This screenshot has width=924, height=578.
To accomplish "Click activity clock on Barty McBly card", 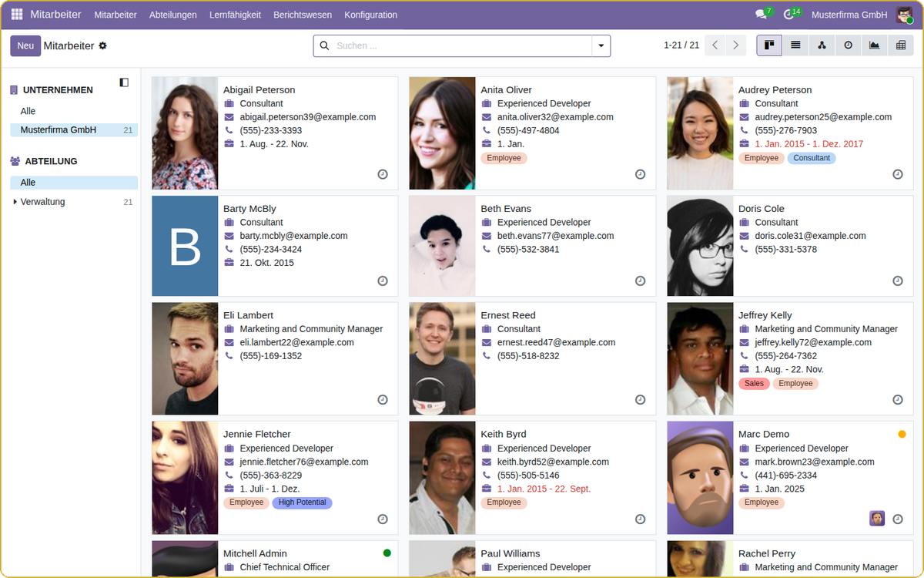I will coord(383,281).
